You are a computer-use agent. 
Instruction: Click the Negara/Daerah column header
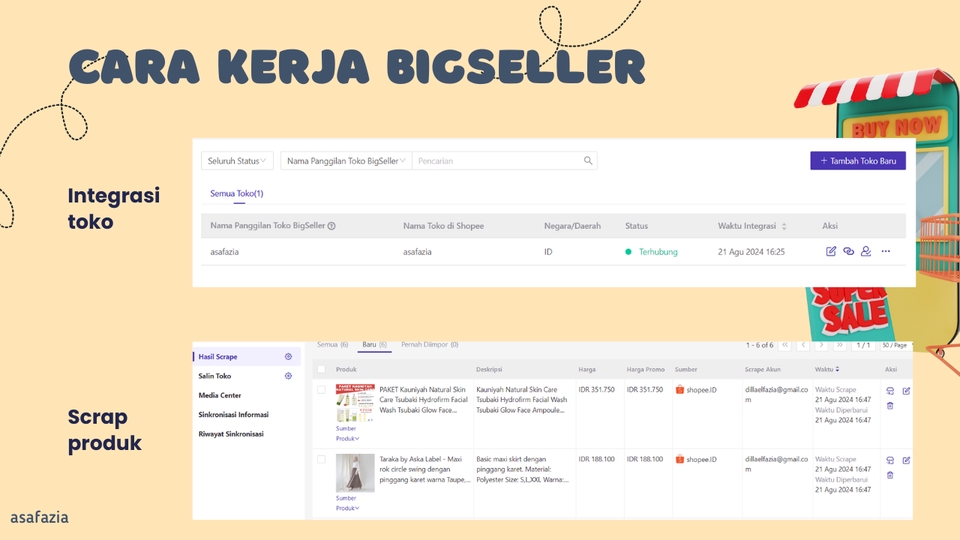click(x=572, y=226)
